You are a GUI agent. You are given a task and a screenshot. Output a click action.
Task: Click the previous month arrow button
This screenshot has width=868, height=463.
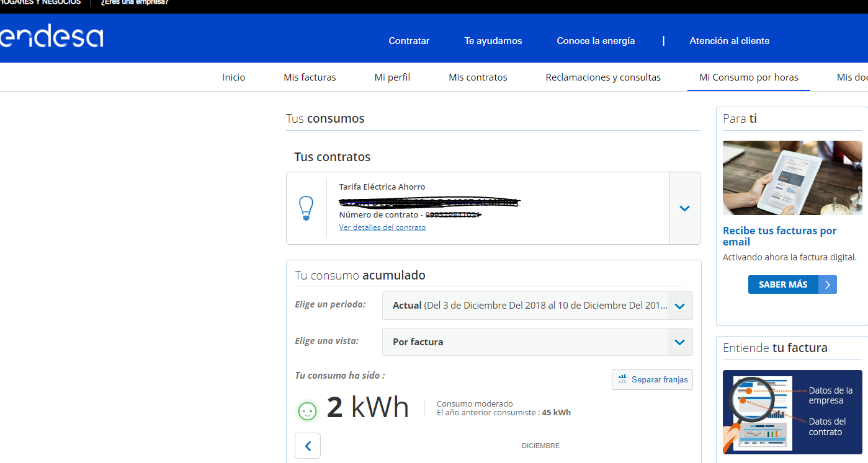(308, 446)
